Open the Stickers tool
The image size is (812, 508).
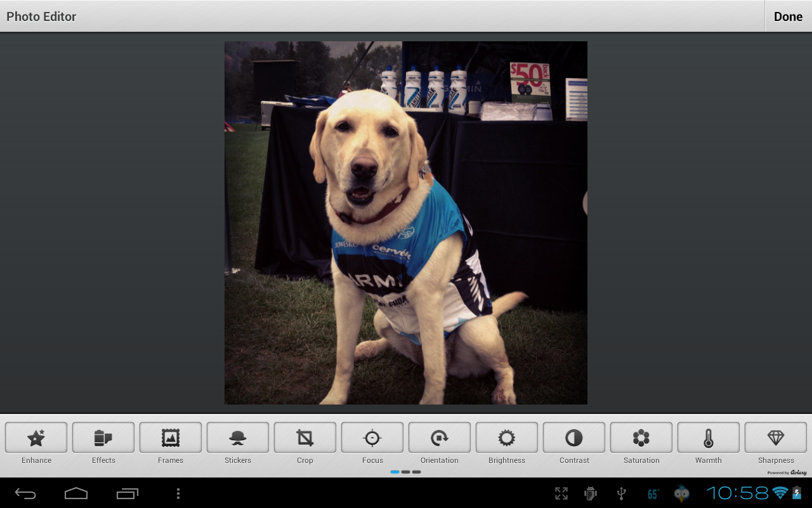[238, 438]
